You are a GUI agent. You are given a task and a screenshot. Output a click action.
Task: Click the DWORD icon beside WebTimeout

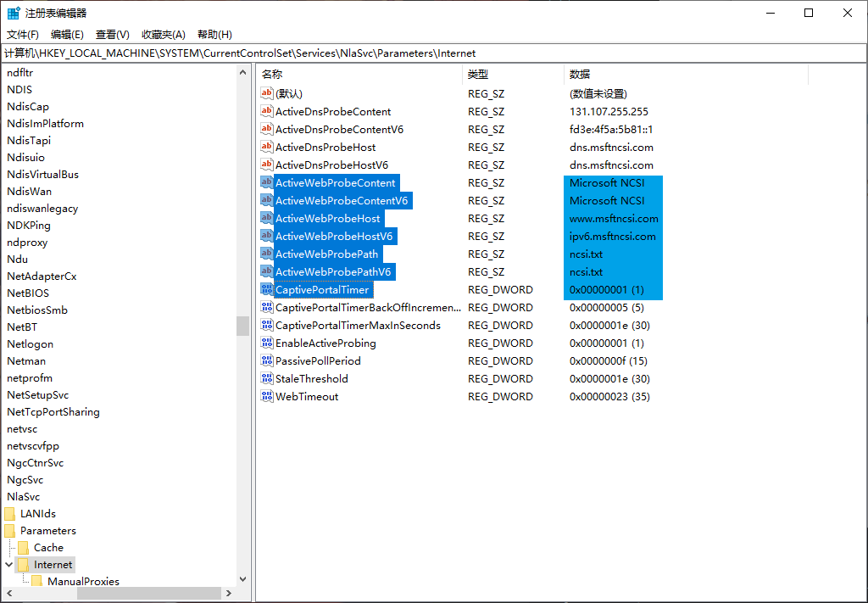tap(267, 396)
